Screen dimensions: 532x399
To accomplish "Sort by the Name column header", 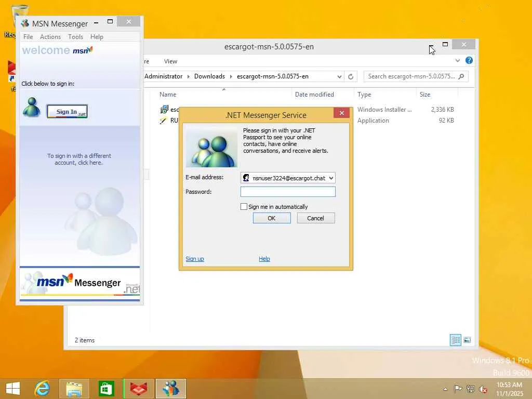I will (168, 95).
